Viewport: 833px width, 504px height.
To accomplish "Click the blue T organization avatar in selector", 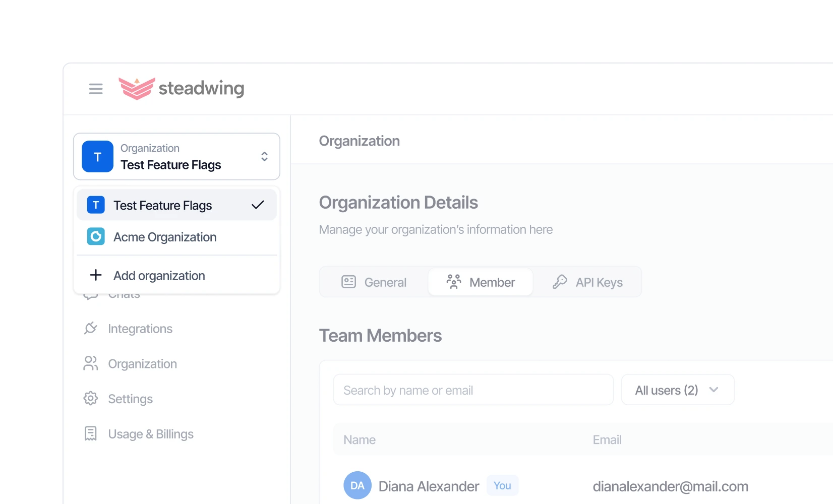I will (98, 157).
